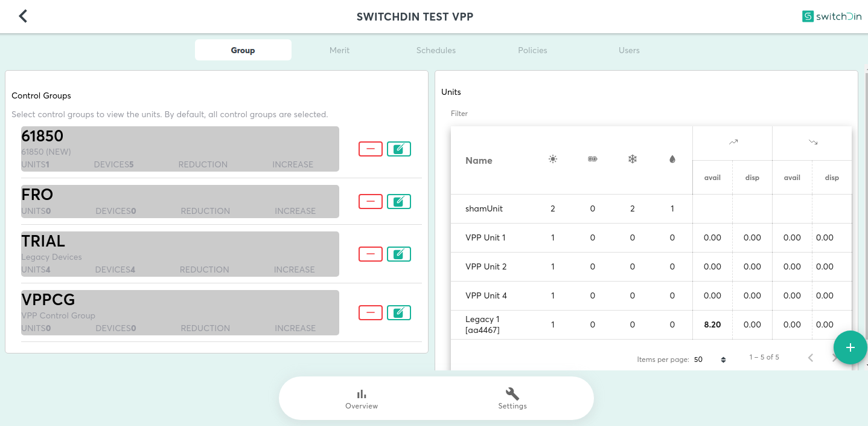
Task: Remove the FRO control group
Action: coord(371,201)
